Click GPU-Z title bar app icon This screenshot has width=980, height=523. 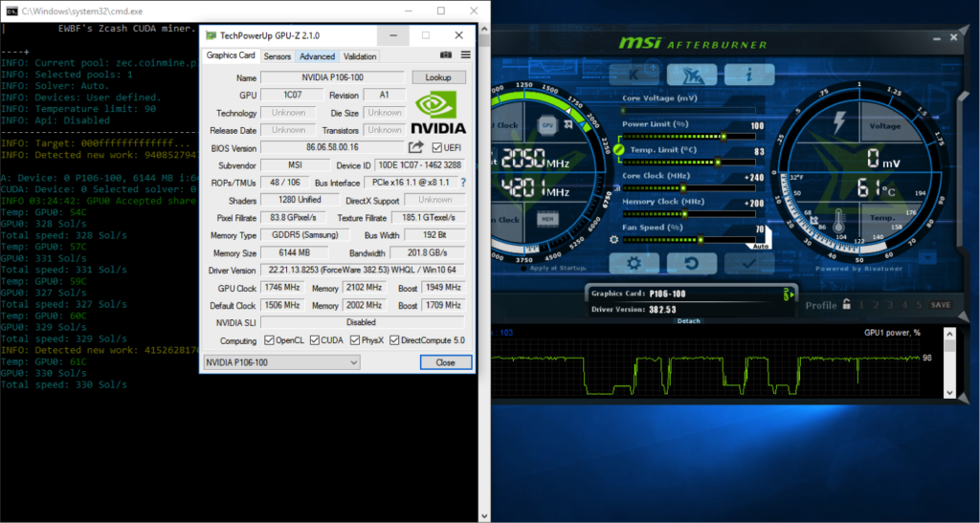click(x=212, y=35)
